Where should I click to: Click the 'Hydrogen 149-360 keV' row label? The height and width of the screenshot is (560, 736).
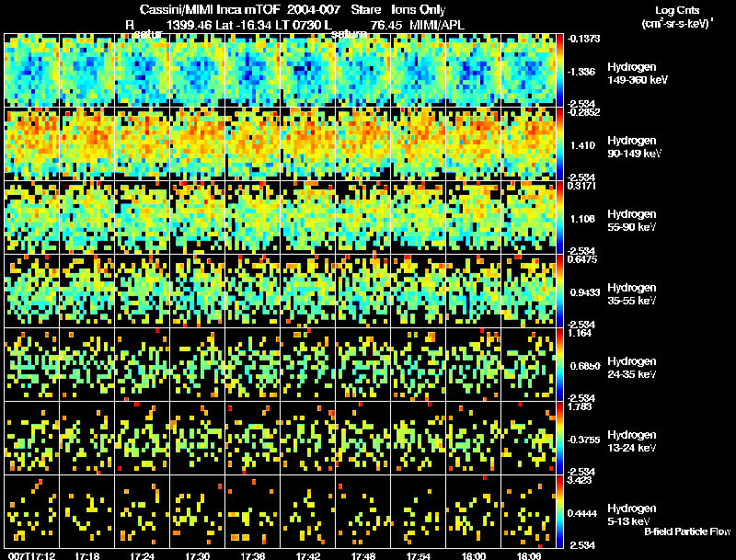[638, 74]
